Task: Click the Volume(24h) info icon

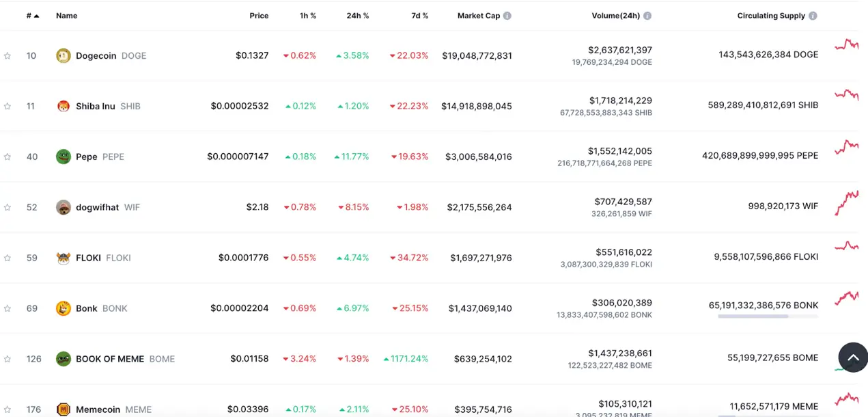Action: [647, 16]
